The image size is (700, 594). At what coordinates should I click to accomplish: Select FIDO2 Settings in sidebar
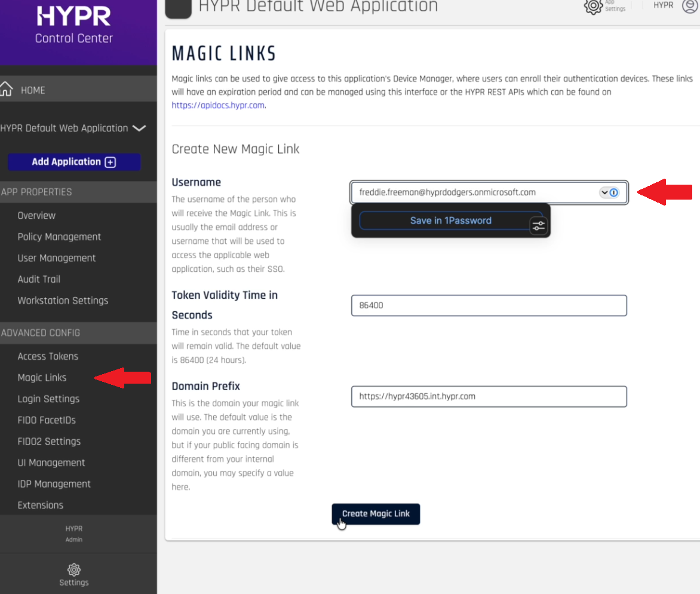pyautogui.click(x=49, y=442)
